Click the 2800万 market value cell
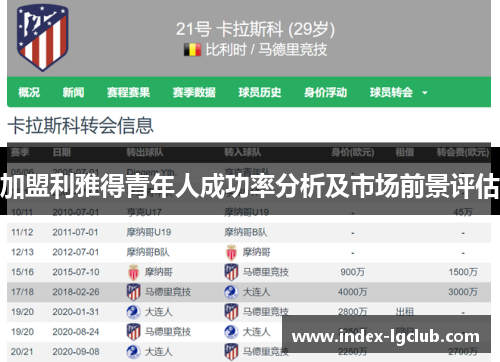Screen dimensions: 500x362 pyautogui.click(x=352, y=312)
